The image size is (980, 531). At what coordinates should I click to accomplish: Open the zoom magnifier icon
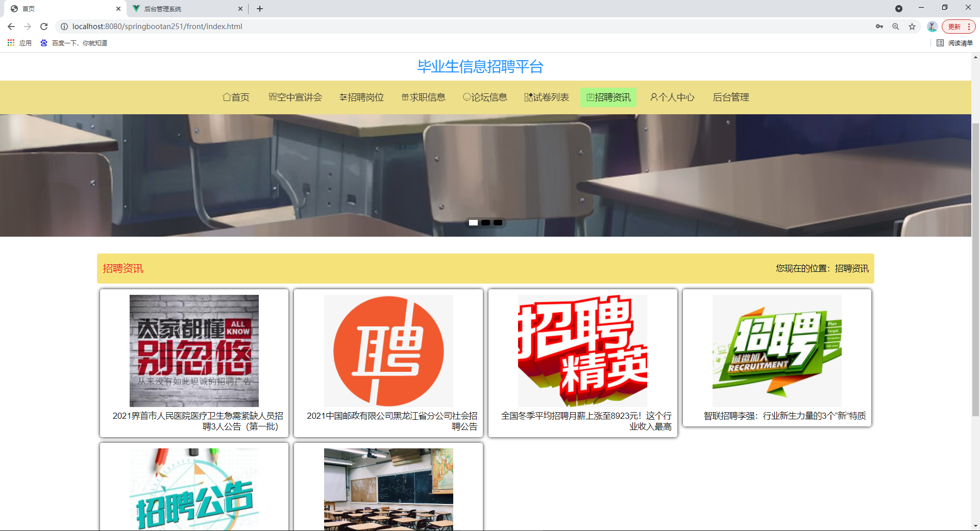coord(896,27)
